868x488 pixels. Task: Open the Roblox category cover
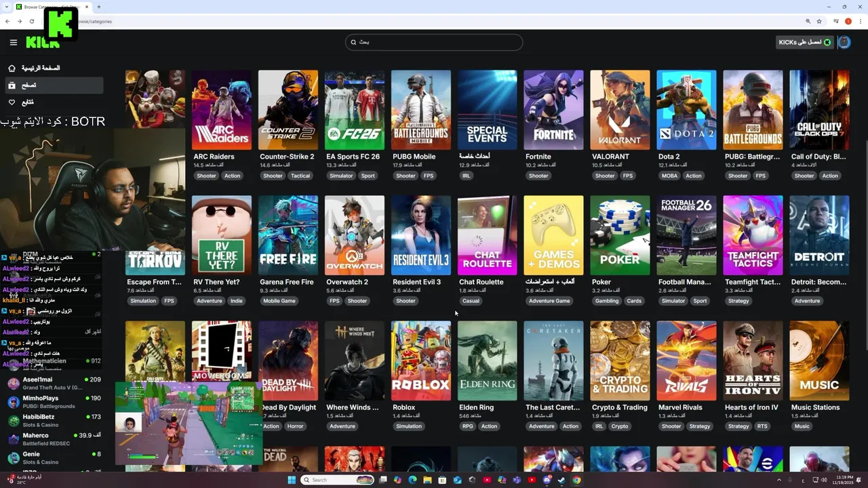421,361
